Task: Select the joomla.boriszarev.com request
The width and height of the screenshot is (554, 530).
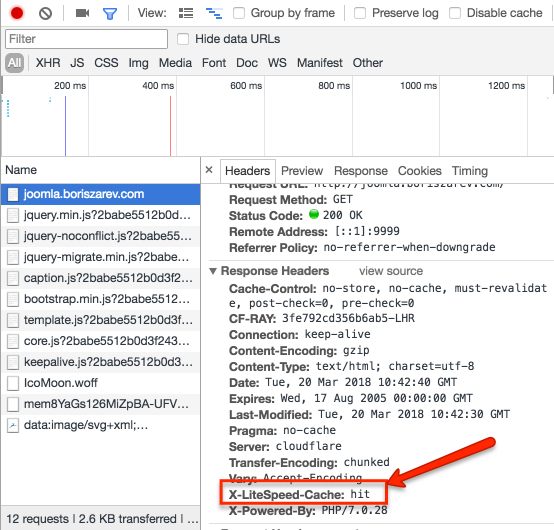Action: click(100, 194)
